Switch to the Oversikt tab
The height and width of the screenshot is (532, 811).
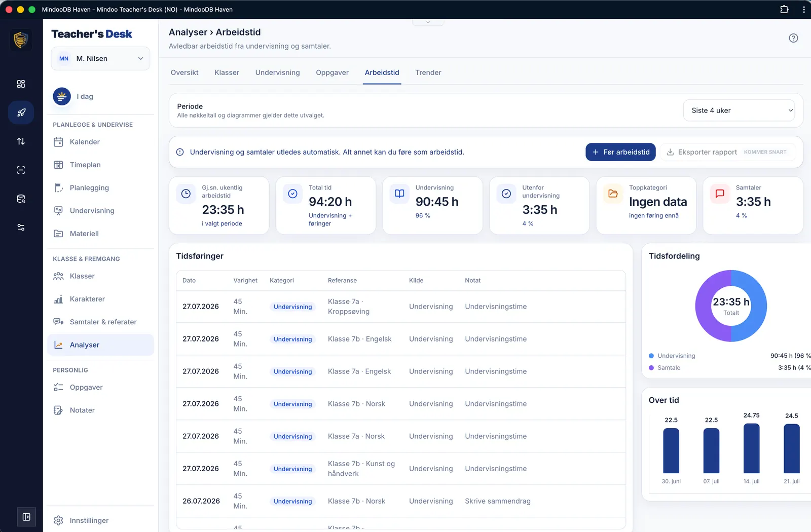[x=185, y=72]
